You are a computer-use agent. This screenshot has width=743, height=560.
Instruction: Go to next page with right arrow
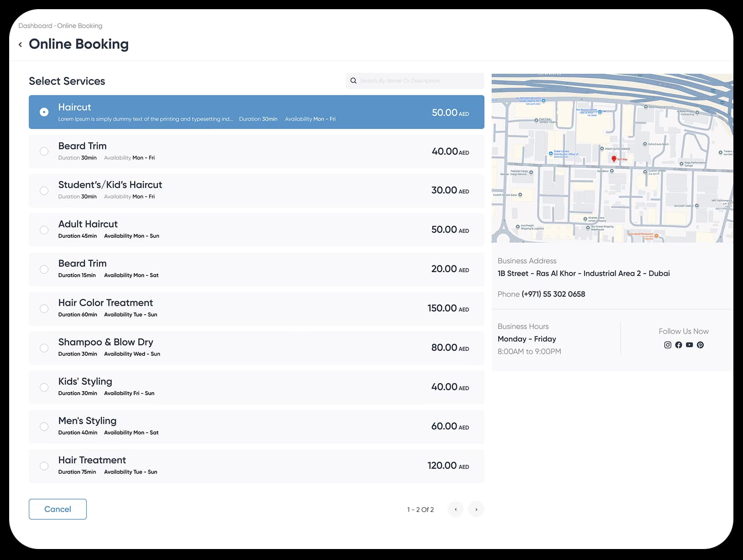tap(476, 509)
